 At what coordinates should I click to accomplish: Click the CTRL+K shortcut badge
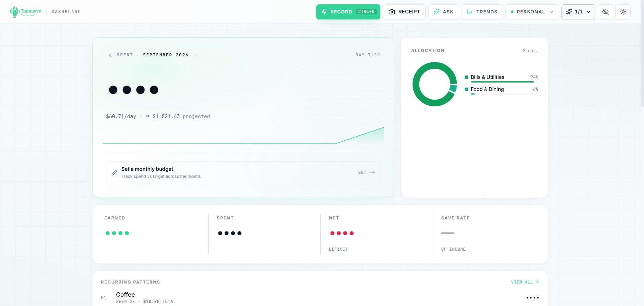click(366, 12)
